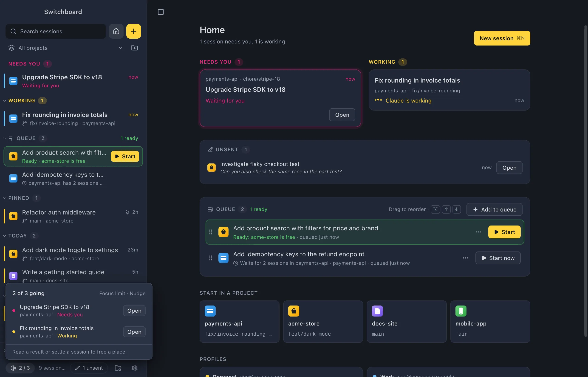Click folder settings icon in bottom bar

coord(118,368)
